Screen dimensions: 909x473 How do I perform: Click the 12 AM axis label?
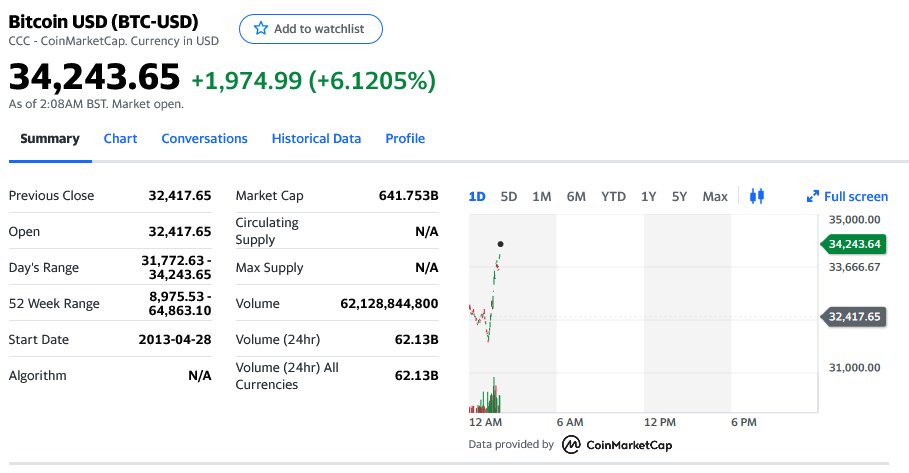coord(485,422)
